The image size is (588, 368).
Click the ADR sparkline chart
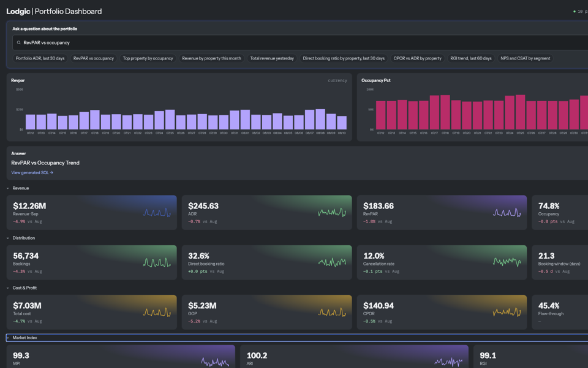(x=332, y=213)
